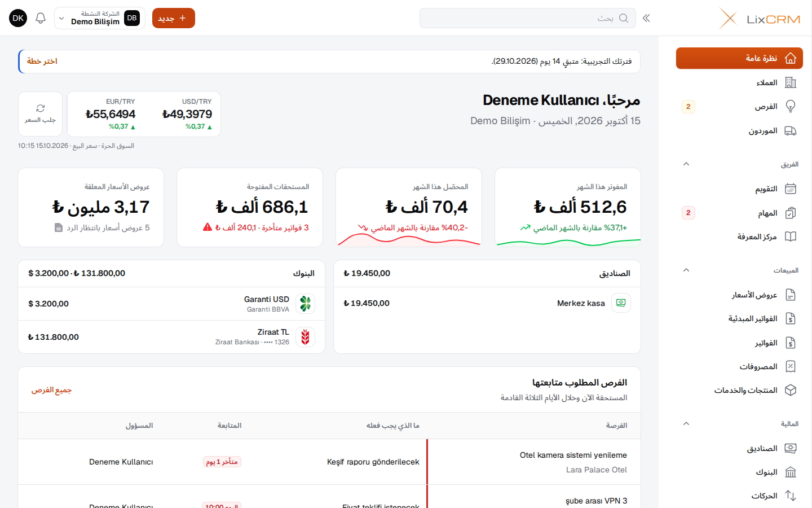Select نظرة عامة overview in sidebar
This screenshot has height=508, width=812.
(739, 58)
